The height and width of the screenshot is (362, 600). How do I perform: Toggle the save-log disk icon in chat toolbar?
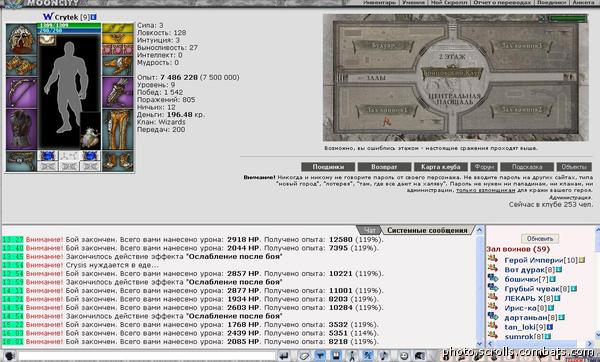tap(336, 356)
